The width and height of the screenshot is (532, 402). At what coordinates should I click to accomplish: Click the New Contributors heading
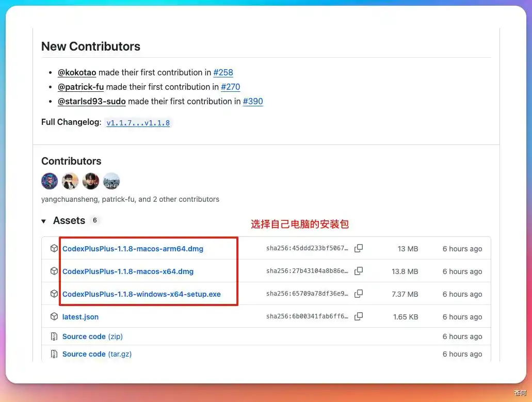coord(91,46)
